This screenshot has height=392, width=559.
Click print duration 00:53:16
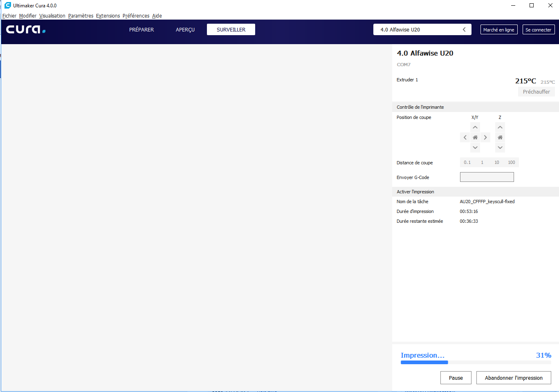click(x=469, y=211)
